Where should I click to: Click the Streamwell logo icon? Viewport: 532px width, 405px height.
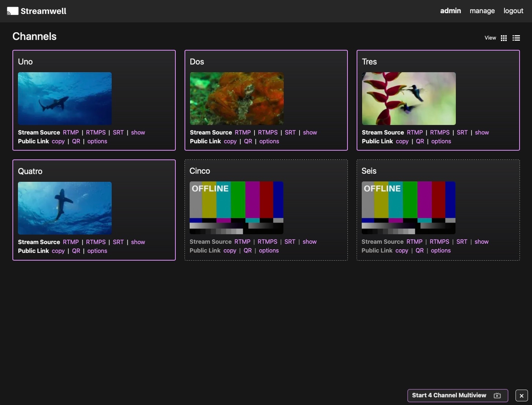point(12,11)
